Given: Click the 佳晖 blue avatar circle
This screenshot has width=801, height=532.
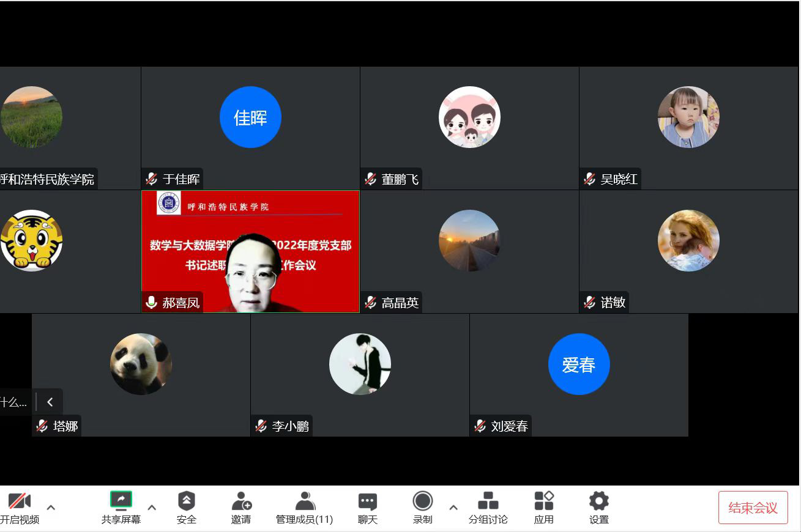Looking at the screenshot, I should (x=250, y=117).
